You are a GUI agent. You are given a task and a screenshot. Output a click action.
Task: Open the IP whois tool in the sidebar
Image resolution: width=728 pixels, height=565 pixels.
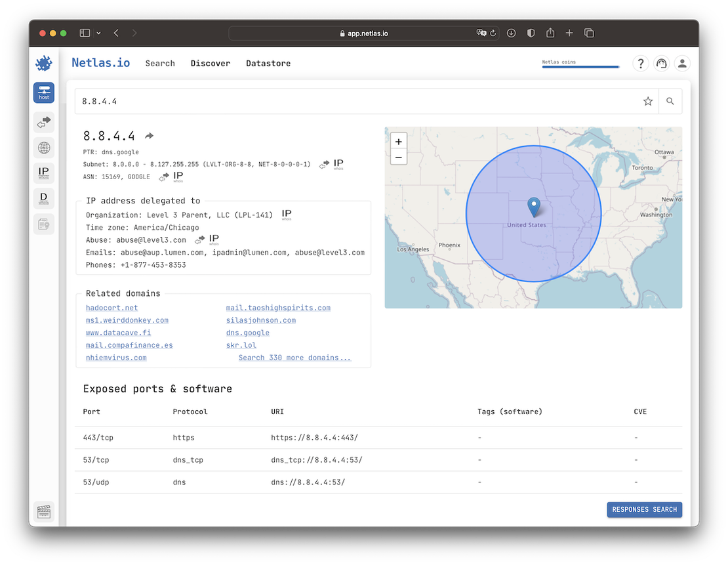pos(43,173)
